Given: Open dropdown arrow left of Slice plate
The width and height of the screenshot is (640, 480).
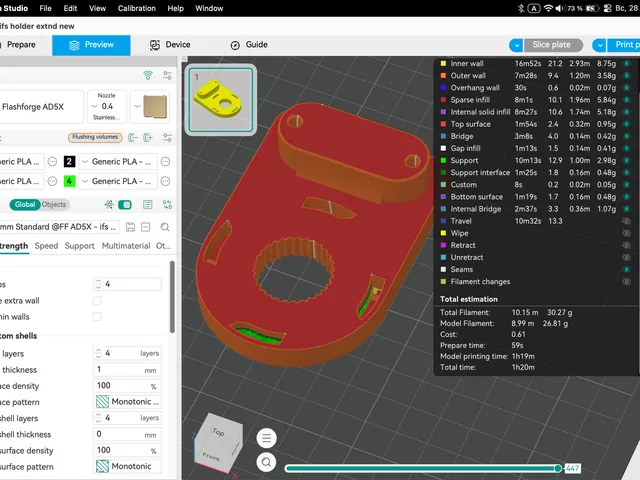Looking at the screenshot, I should (516, 45).
